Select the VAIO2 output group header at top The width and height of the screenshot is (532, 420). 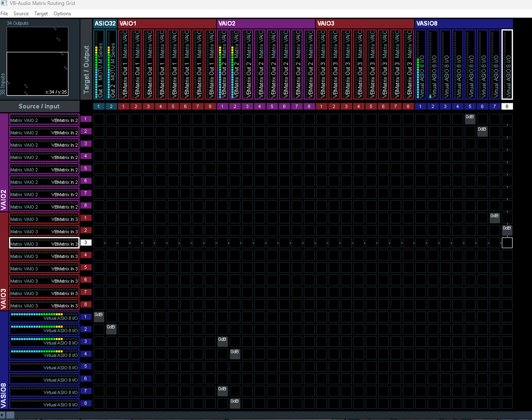pyautogui.click(x=266, y=23)
